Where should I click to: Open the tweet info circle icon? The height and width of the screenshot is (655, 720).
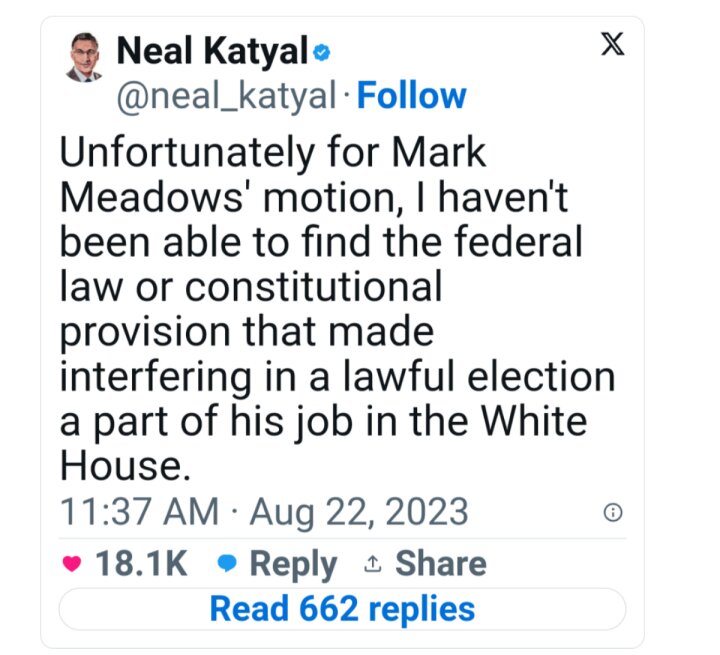tap(614, 513)
